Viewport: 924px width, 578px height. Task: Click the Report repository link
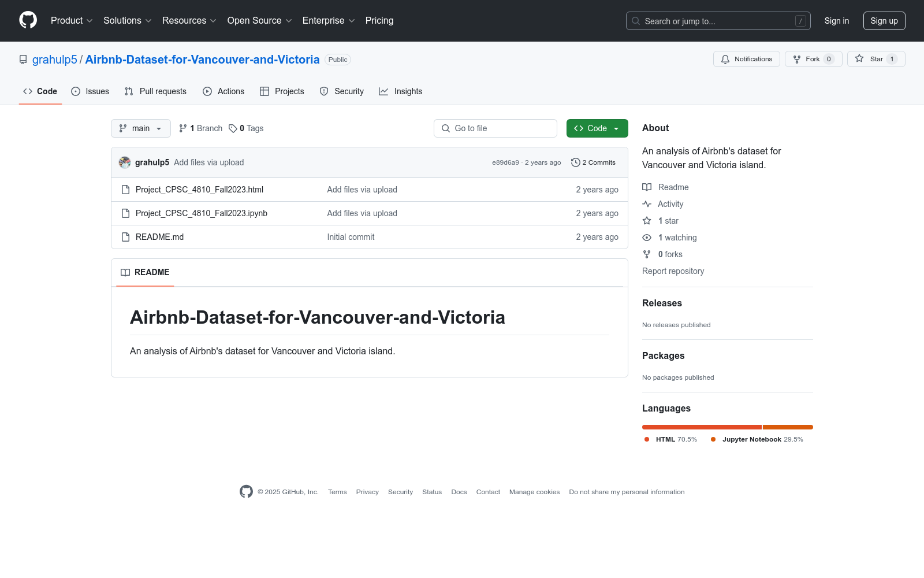click(x=673, y=271)
